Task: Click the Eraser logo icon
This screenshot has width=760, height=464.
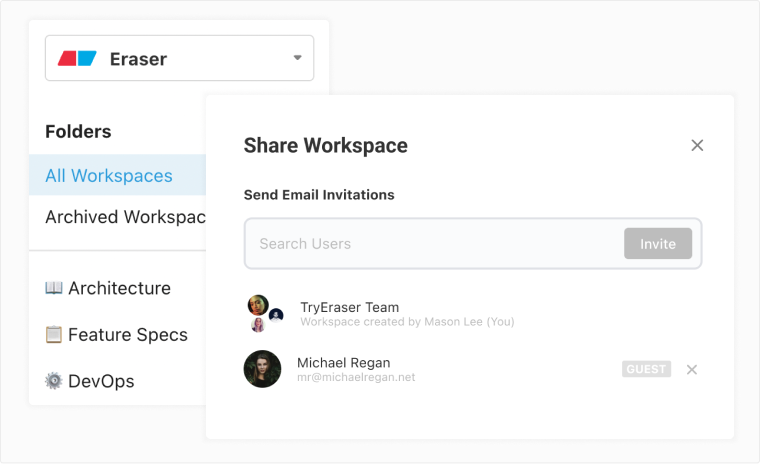Action: click(x=77, y=59)
